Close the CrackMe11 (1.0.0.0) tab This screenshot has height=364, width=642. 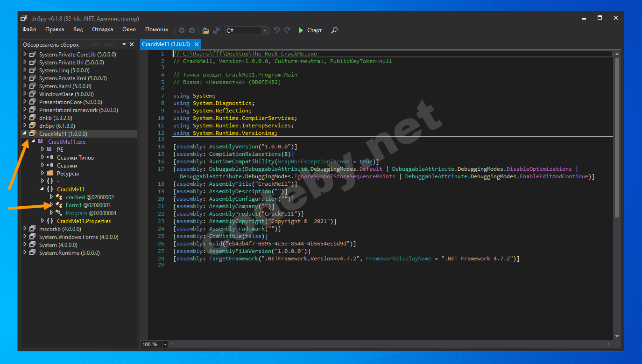197,44
